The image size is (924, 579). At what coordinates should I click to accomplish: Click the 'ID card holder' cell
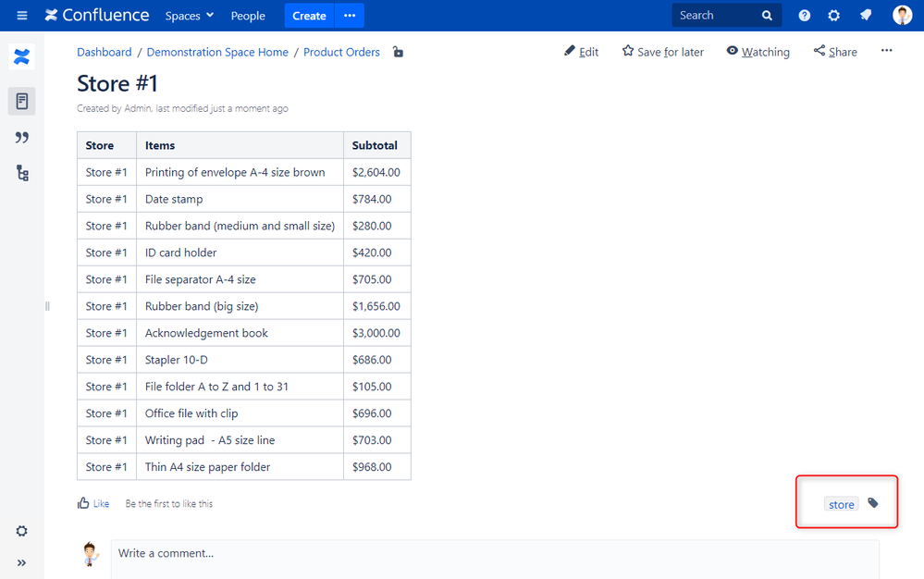pyautogui.click(x=240, y=253)
